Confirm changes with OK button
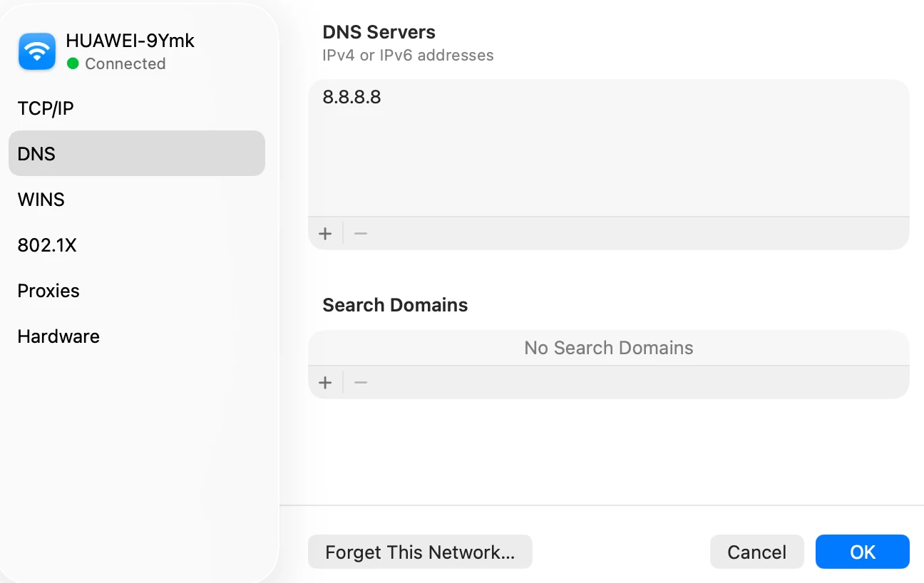The width and height of the screenshot is (924, 583). tap(863, 552)
